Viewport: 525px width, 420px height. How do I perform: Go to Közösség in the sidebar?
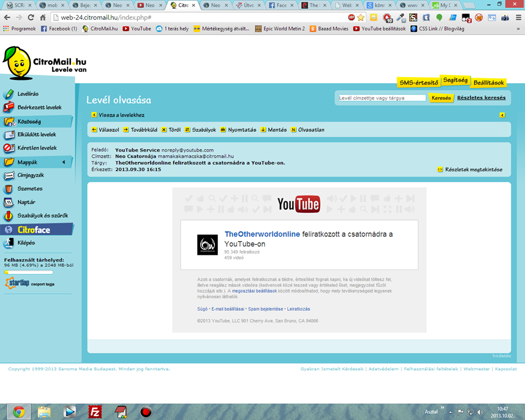[29, 121]
